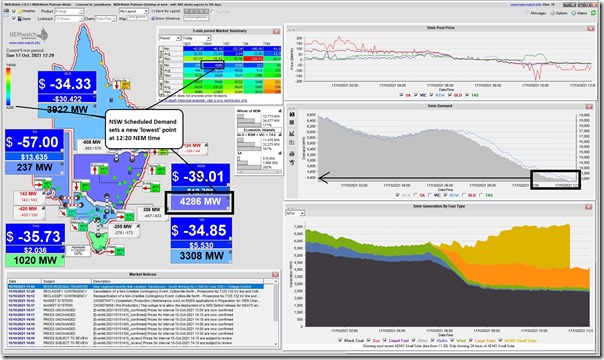Toggle the Weather checkbox

pos(14,12)
